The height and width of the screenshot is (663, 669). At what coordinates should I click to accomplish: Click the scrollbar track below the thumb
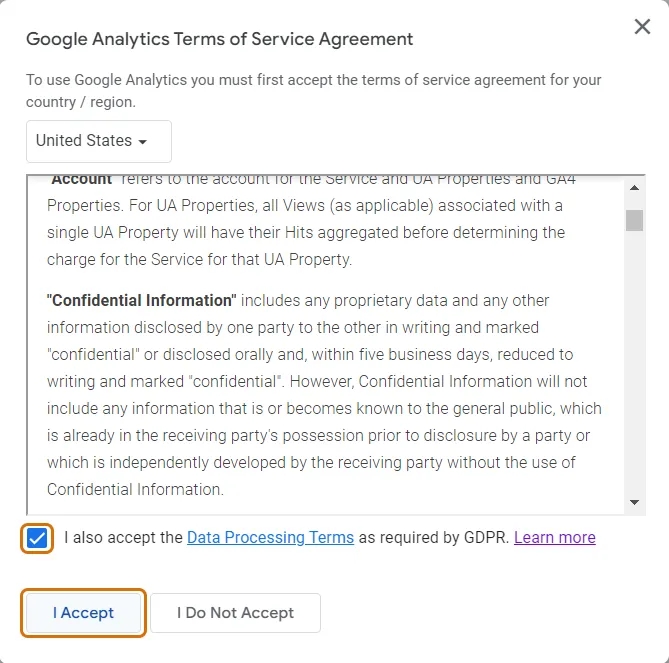point(634,363)
